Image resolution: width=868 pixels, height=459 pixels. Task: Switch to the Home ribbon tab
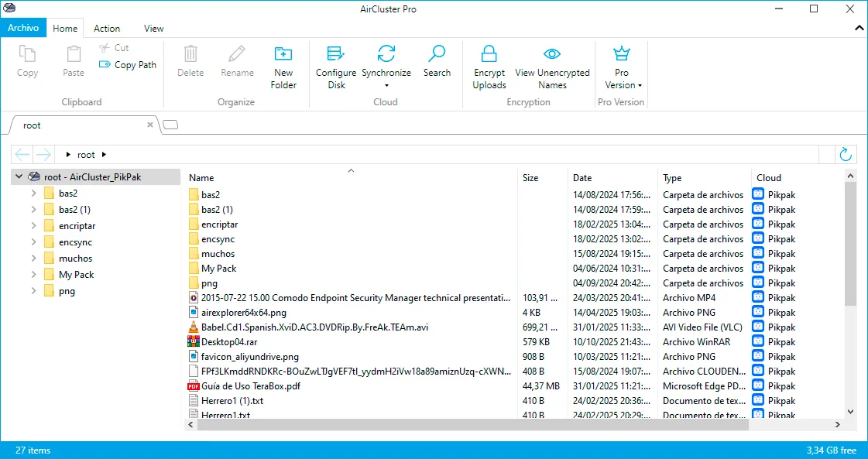tap(65, 28)
